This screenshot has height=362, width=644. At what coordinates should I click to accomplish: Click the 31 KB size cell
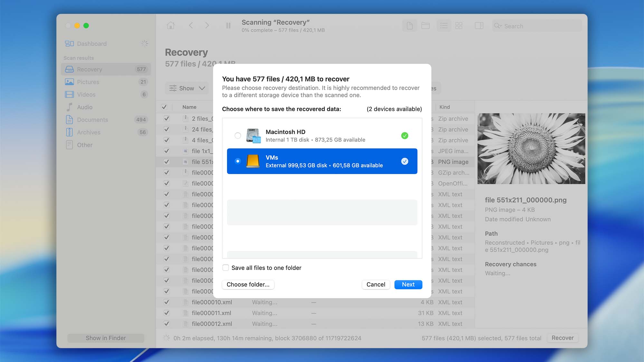click(x=426, y=313)
